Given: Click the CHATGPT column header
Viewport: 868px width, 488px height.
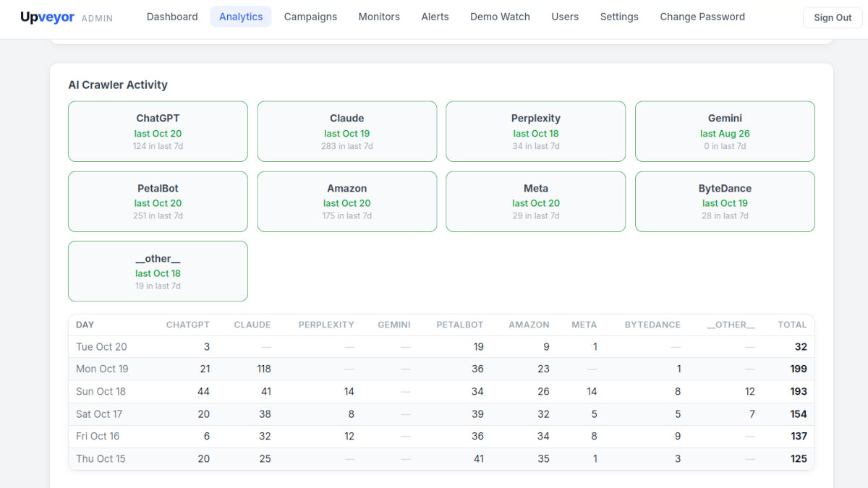Looking at the screenshot, I should 188,325.
